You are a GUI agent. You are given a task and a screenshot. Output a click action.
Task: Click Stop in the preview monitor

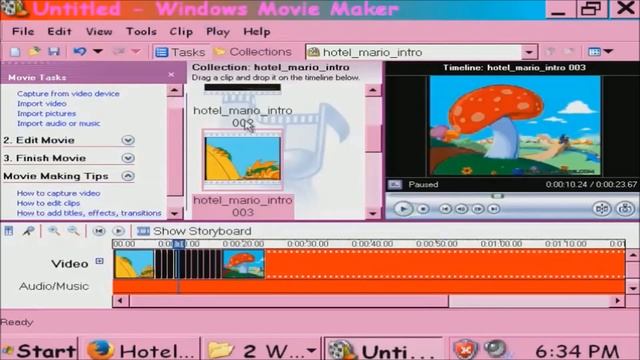(423, 209)
